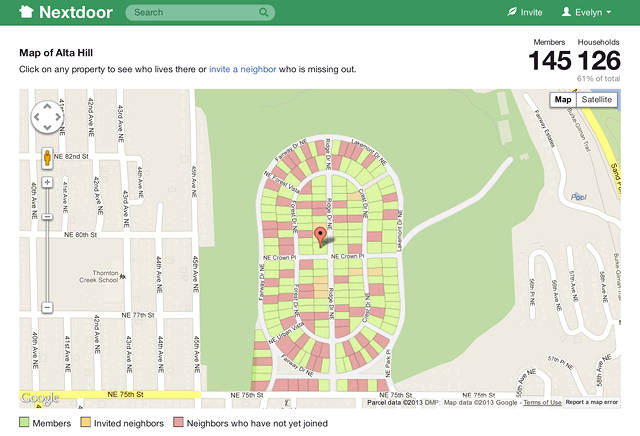Open the Terms of Use link
Image resolution: width=640 pixels, height=436 pixels.
click(542, 403)
